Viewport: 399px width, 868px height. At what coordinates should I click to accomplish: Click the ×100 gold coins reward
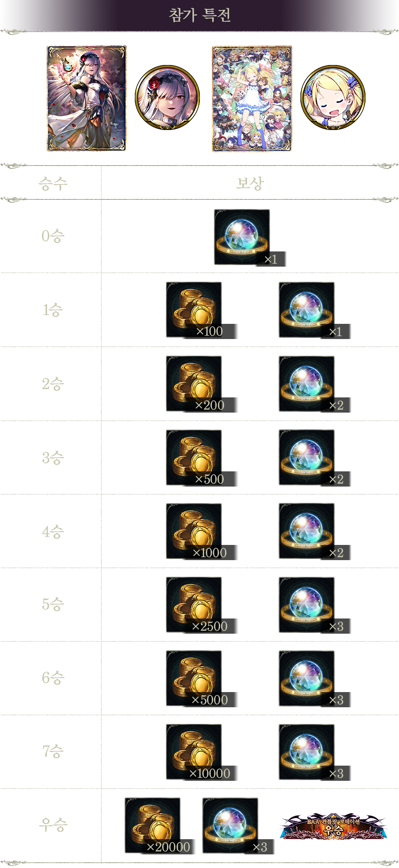[x=201, y=310]
